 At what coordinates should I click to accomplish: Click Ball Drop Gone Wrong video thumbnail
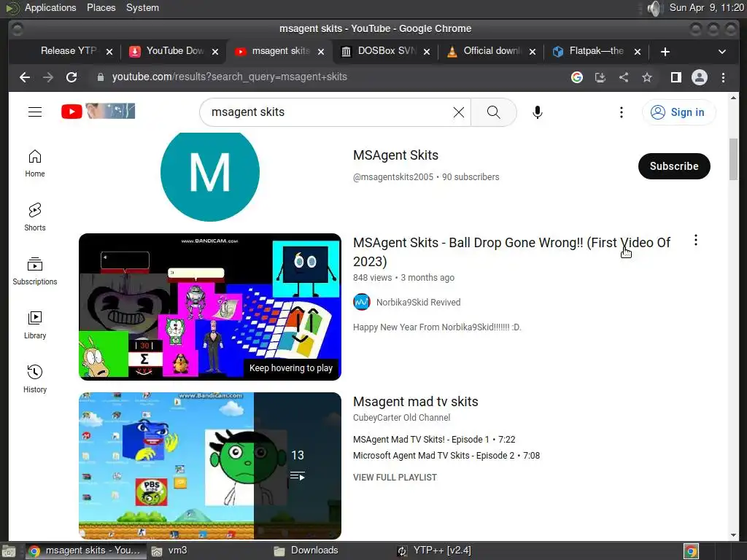click(x=210, y=307)
